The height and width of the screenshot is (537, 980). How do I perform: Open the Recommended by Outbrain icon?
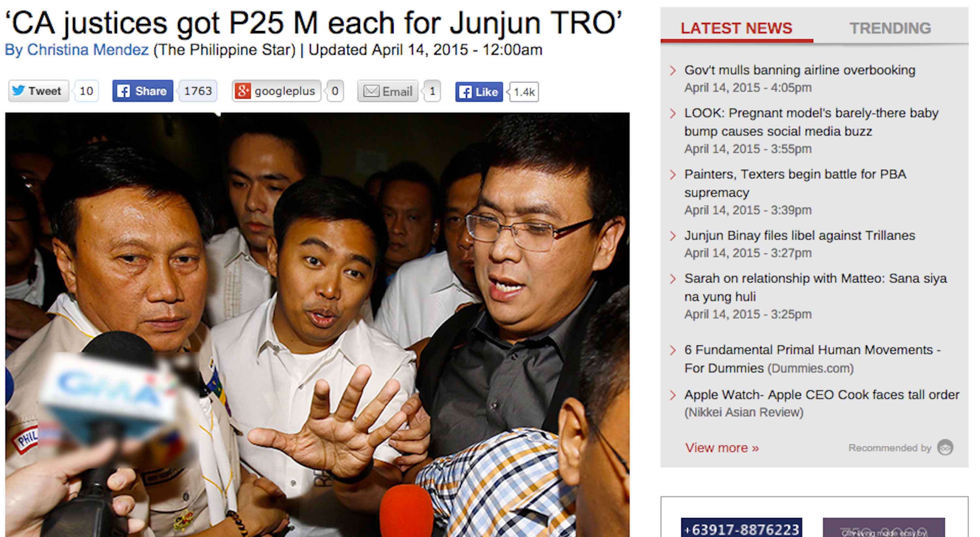[x=945, y=447]
